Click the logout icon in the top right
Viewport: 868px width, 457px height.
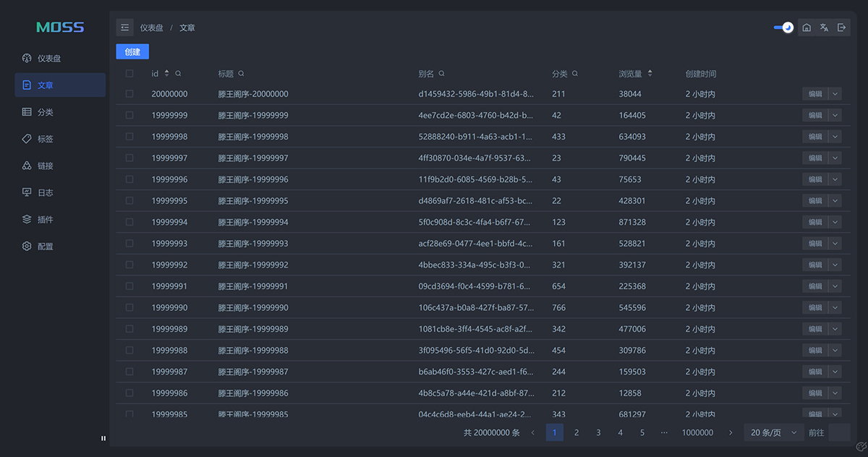[841, 27]
